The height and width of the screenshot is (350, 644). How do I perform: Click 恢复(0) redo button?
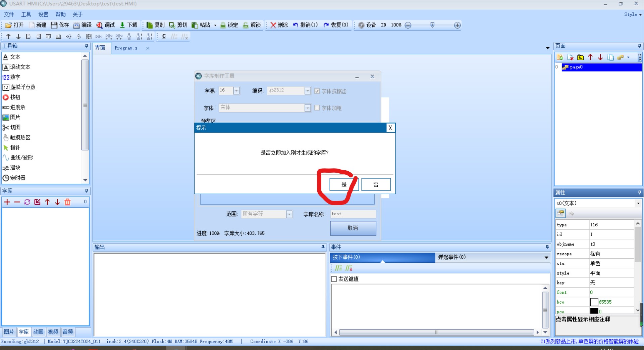coord(336,25)
